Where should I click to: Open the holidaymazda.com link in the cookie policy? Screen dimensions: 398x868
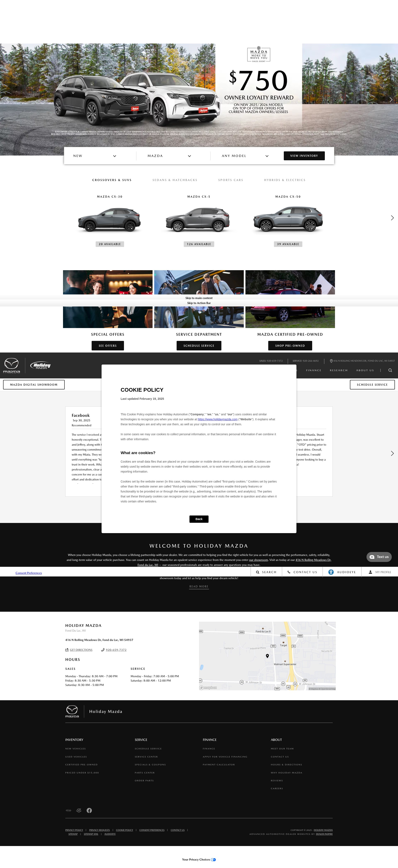pos(217,419)
